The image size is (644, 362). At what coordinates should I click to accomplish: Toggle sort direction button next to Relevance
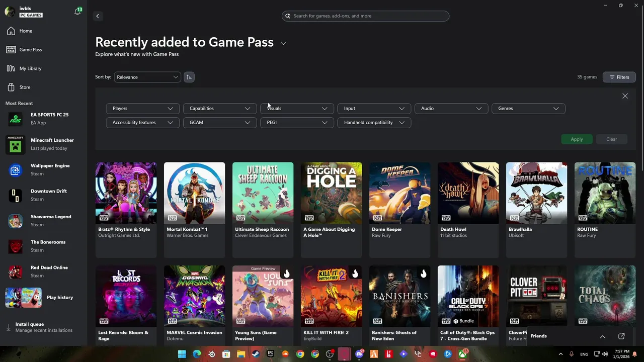189,77
